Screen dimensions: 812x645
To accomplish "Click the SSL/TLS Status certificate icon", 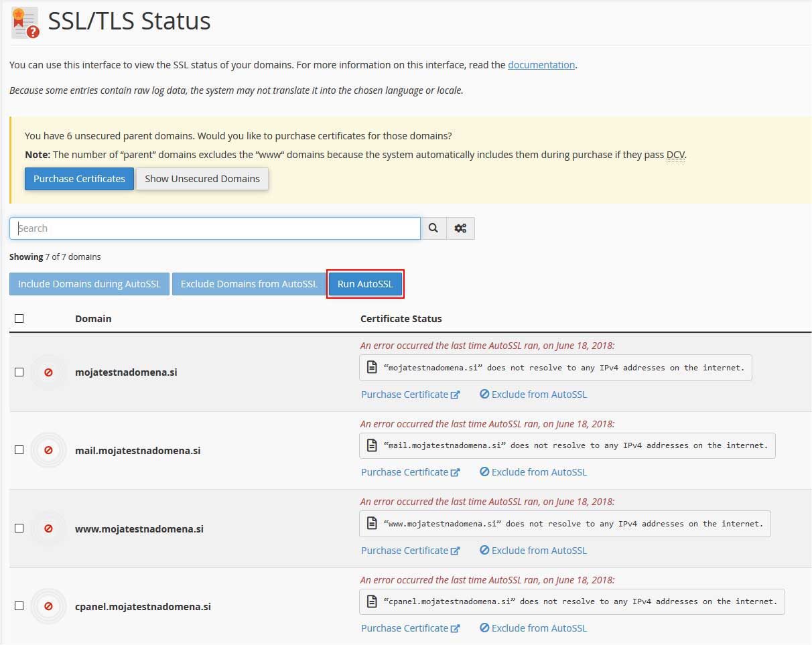I will [25, 23].
